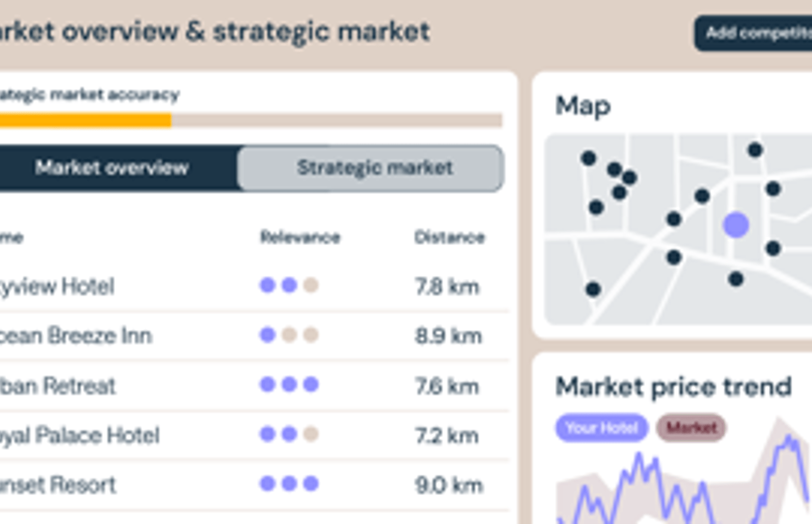
Task: Select the Ocean Breeze Inn row
Action: [x=254, y=336]
